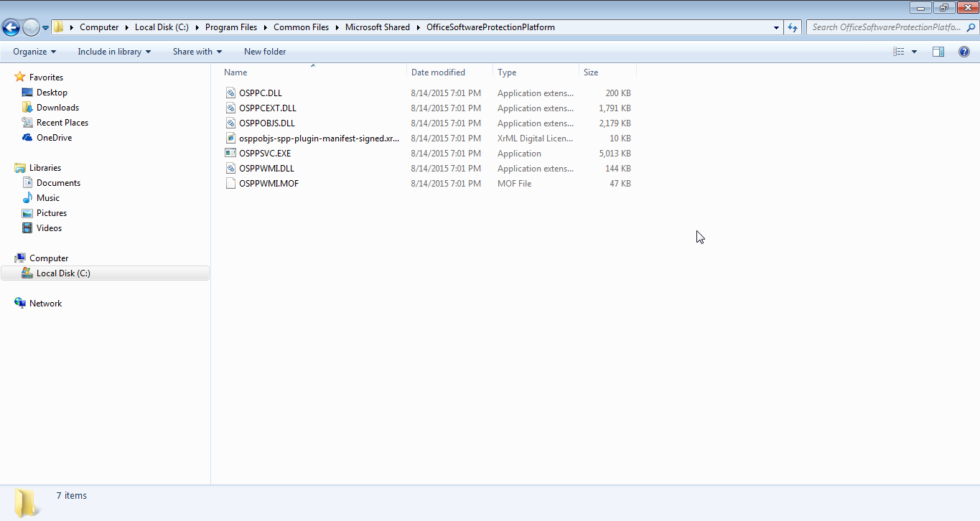This screenshot has height=521, width=980.
Task: Expand the Include in library menu
Action: 114,52
